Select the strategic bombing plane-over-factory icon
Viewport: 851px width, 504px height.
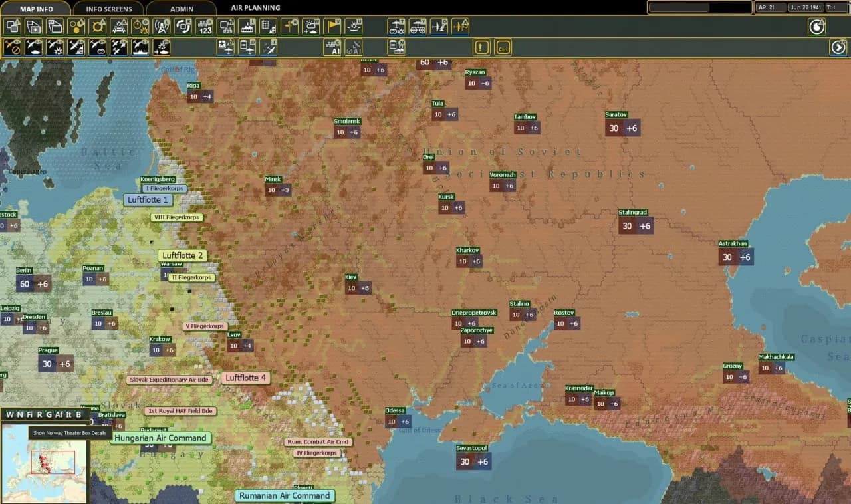tap(76, 47)
